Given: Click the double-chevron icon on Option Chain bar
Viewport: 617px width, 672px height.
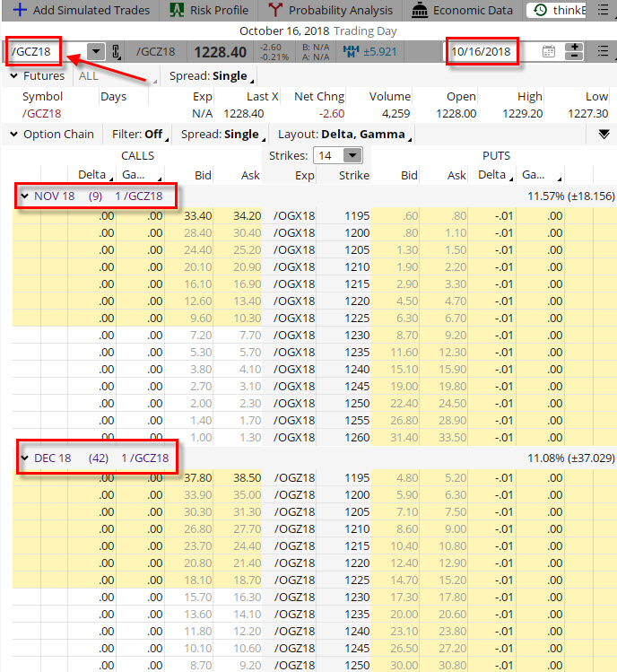Looking at the screenshot, I should pos(604,134).
